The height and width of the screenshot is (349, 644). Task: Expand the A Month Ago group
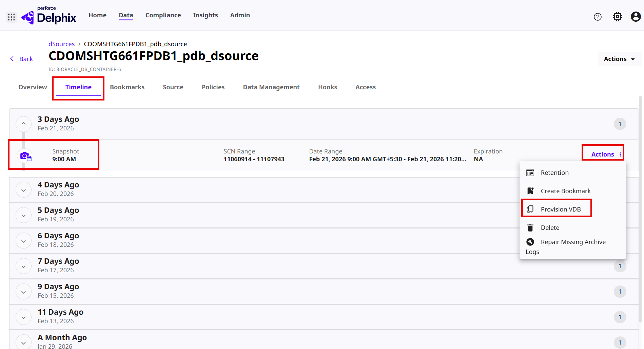click(24, 342)
